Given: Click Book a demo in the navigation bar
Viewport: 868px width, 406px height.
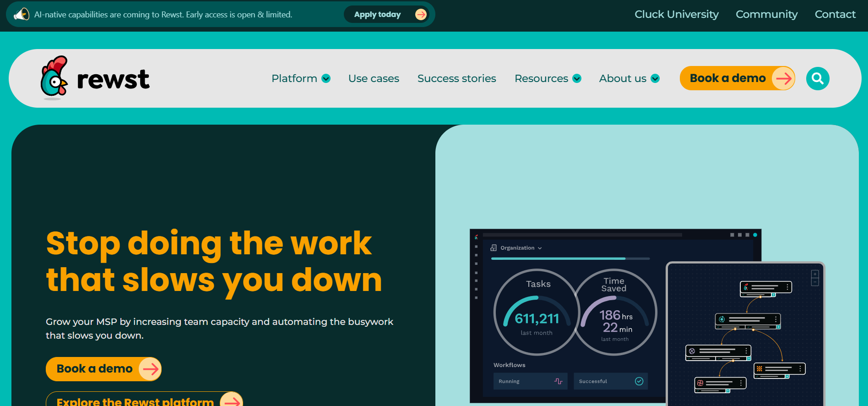Looking at the screenshot, I should 737,78.
